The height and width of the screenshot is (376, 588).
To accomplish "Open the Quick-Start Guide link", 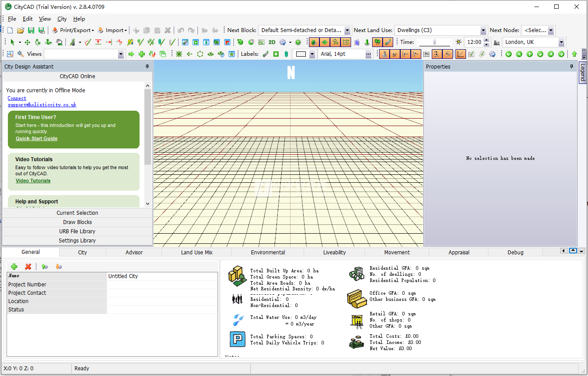I will click(36, 138).
